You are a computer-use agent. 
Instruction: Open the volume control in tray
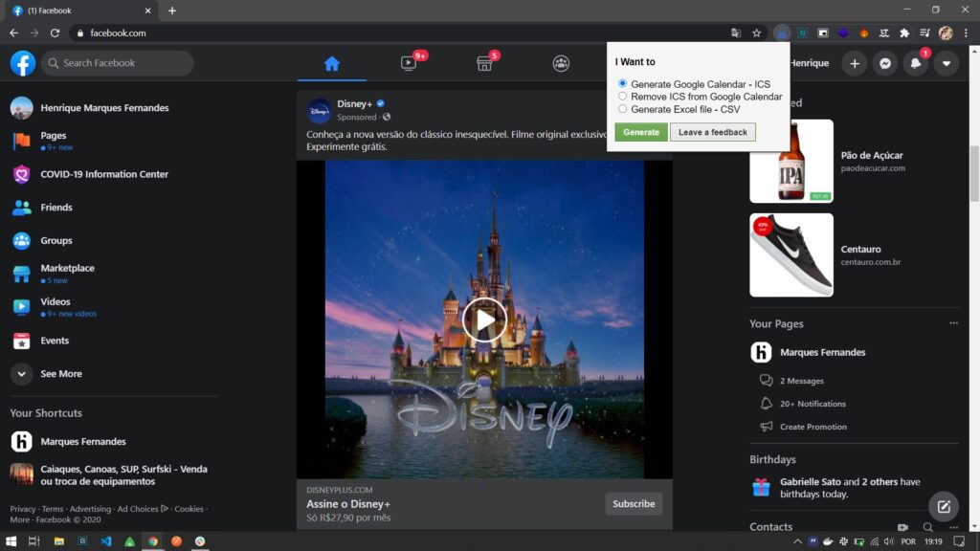(x=889, y=541)
